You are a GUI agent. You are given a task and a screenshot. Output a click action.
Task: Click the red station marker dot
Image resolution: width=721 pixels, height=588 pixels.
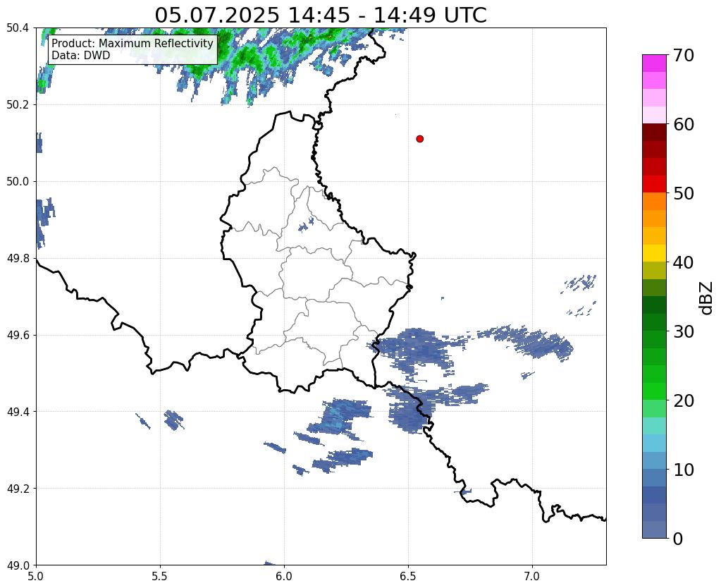(x=419, y=139)
